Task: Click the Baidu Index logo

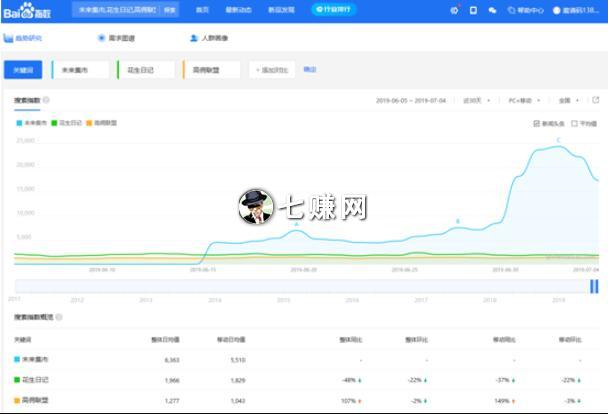Action: pos(27,11)
